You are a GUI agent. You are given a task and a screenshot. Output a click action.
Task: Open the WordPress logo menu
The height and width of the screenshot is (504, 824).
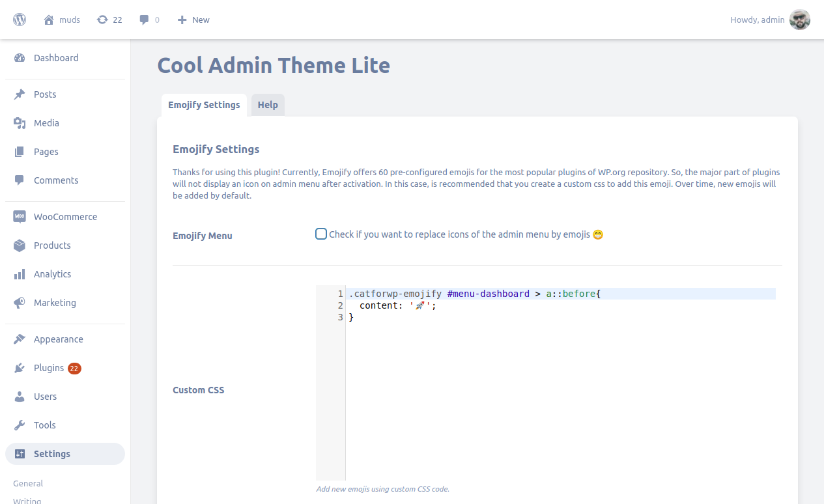point(20,20)
